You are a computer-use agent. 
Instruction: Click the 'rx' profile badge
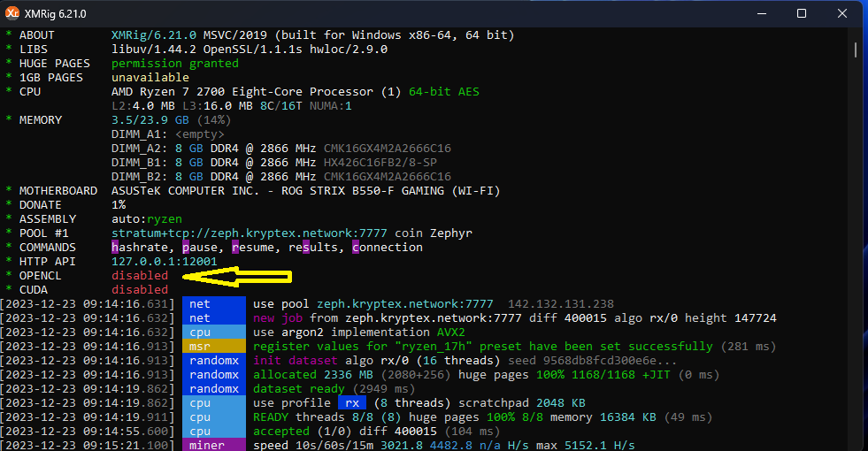pos(352,403)
